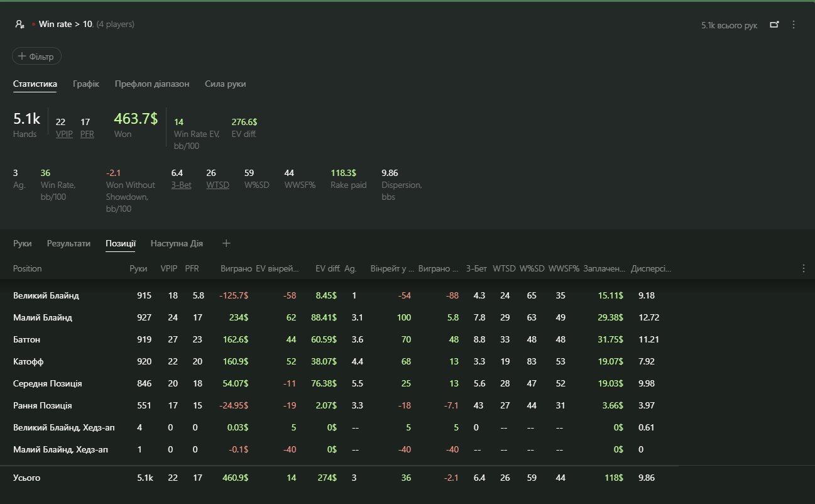Open the Префлоп діапазон tab
The image size is (815, 504).
pos(152,84)
